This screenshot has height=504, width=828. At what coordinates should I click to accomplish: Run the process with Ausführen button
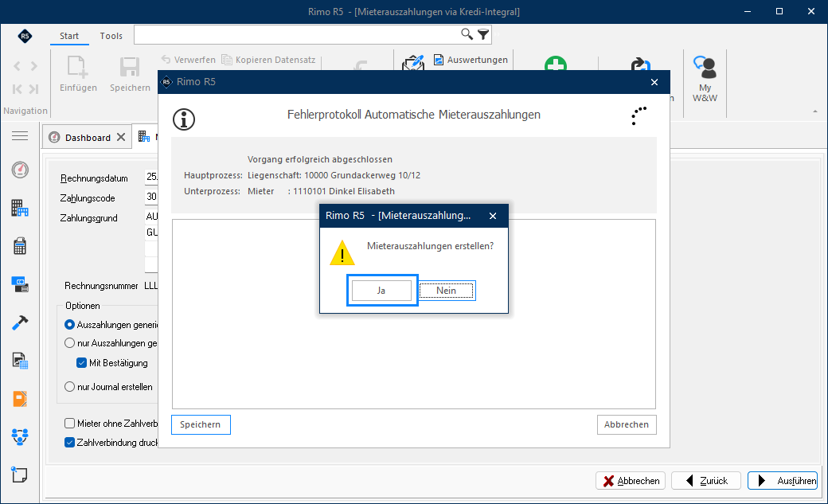point(783,481)
